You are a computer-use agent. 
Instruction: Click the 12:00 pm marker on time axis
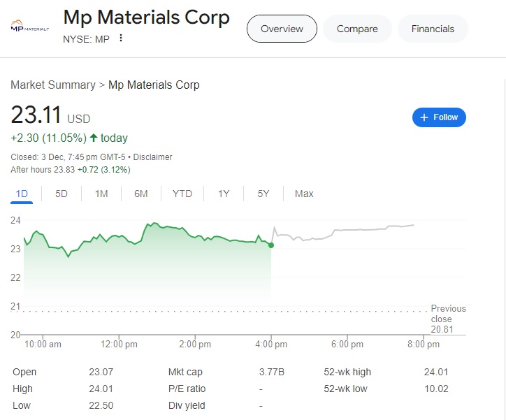pyautogui.click(x=119, y=345)
